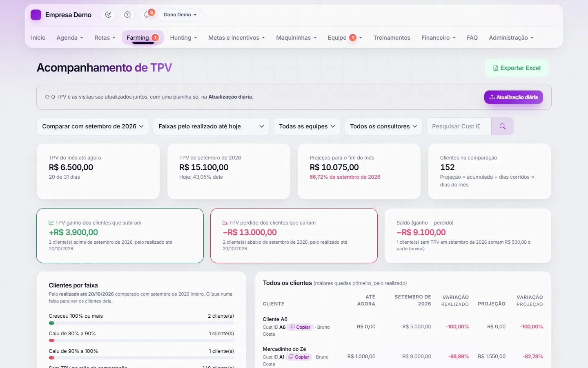Open the FAQ page

point(472,38)
